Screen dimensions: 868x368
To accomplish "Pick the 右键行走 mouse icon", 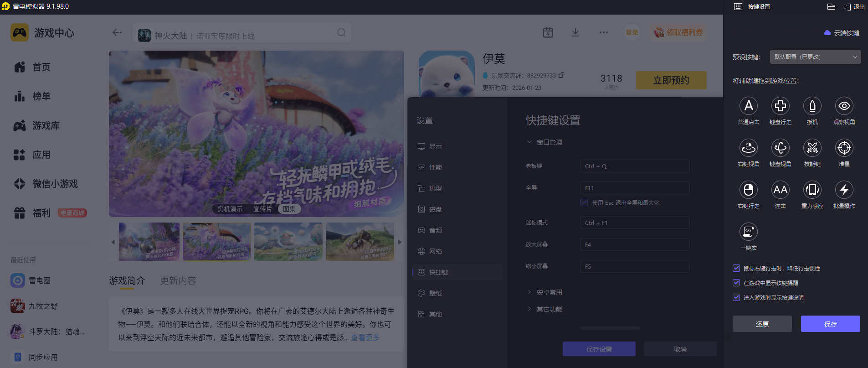I will point(748,190).
